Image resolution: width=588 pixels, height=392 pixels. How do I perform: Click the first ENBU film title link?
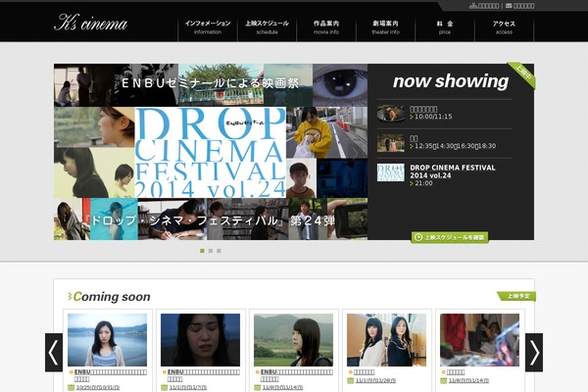(110, 375)
